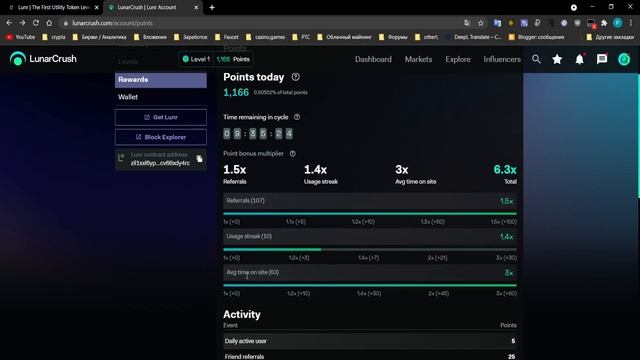
Task: Open the Explore nav item
Action: click(x=458, y=59)
